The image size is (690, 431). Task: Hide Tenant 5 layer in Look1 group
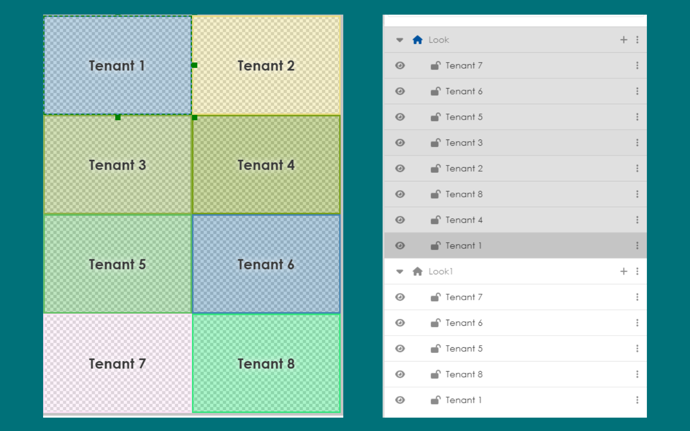pos(400,349)
